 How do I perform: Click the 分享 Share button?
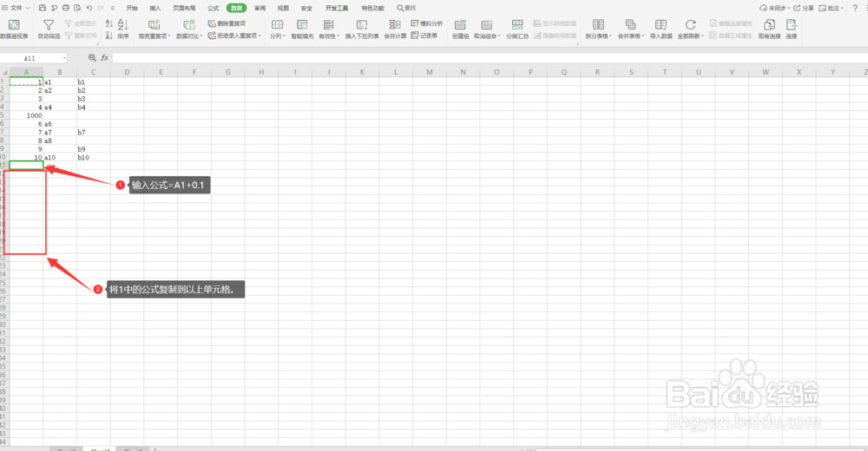(804, 8)
